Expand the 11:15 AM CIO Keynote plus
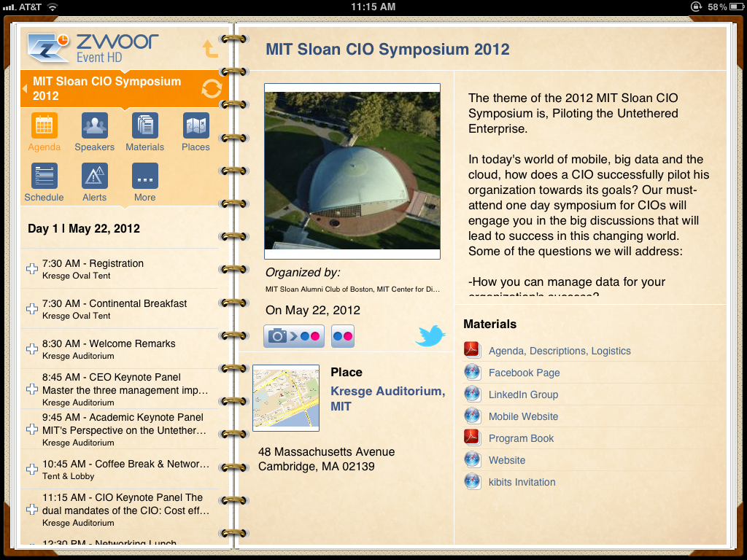 (x=32, y=510)
